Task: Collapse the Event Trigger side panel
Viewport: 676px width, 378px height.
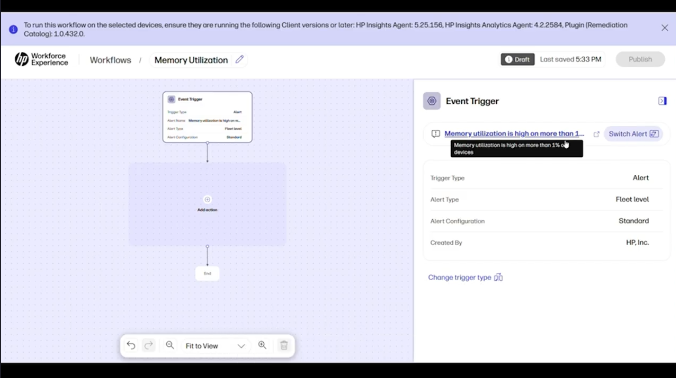Action: [662, 101]
